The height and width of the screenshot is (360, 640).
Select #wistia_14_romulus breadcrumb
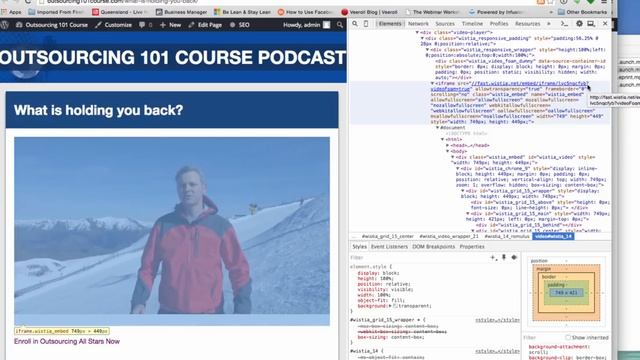[x=507, y=236]
